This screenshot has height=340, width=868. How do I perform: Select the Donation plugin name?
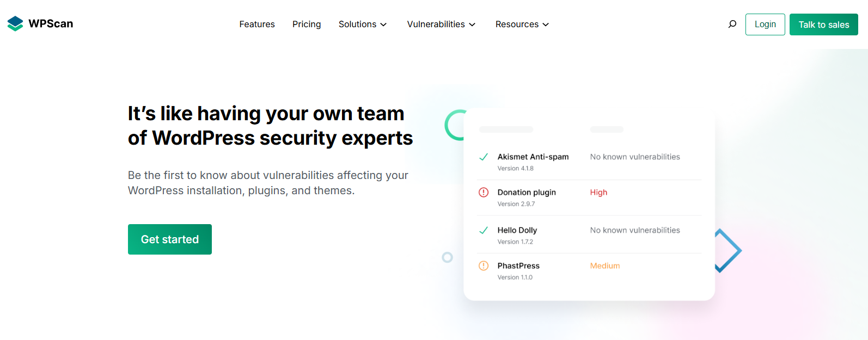[x=527, y=192]
